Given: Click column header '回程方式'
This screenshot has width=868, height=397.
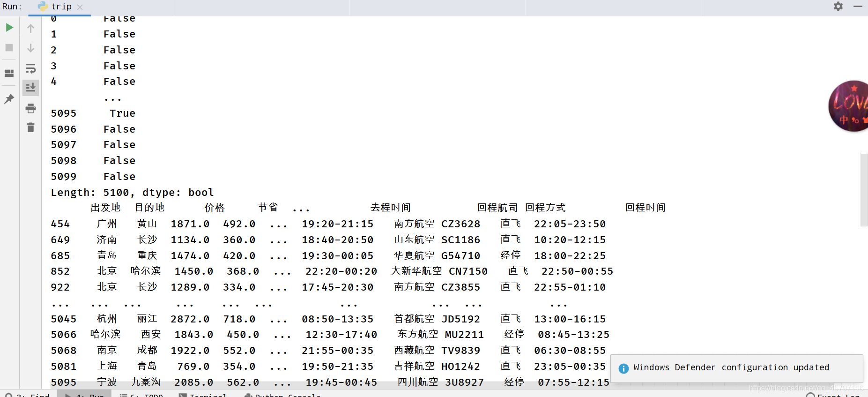Looking at the screenshot, I should click(545, 208).
